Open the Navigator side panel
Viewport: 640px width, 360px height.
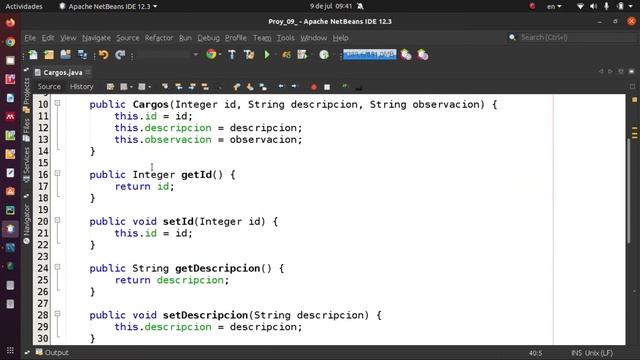tap(27, 224)
